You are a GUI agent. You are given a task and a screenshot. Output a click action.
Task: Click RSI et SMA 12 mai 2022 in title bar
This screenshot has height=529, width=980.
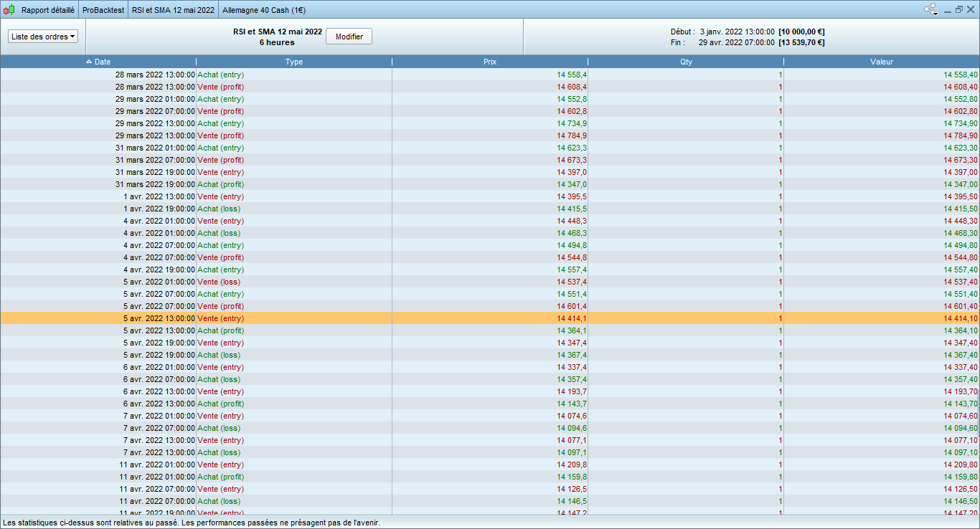(x=174, y=10)
